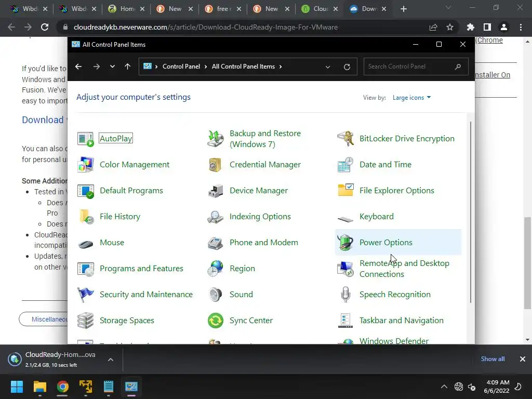The height and width of the screenshot is (399, 532).
Task: Expand chevron after All Control Panel Items
Action: click(x=281, y=66)
